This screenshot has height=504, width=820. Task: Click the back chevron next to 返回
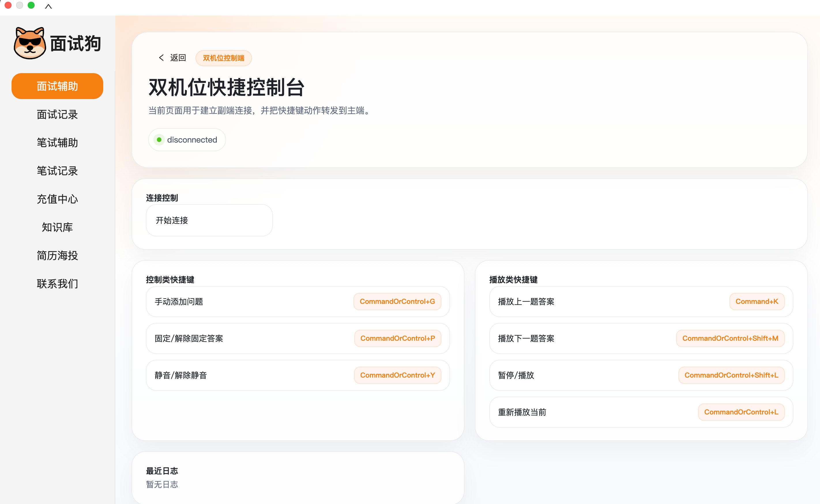click(161, 58)
